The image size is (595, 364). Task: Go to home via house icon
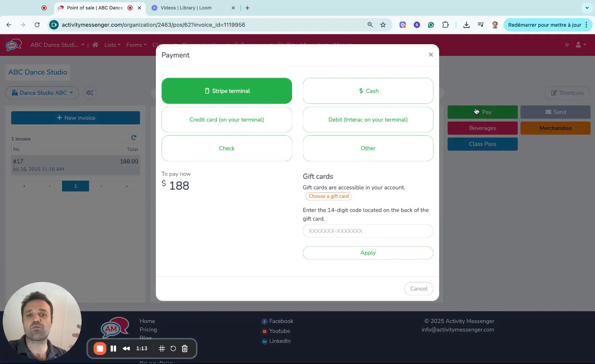(95, 45)
